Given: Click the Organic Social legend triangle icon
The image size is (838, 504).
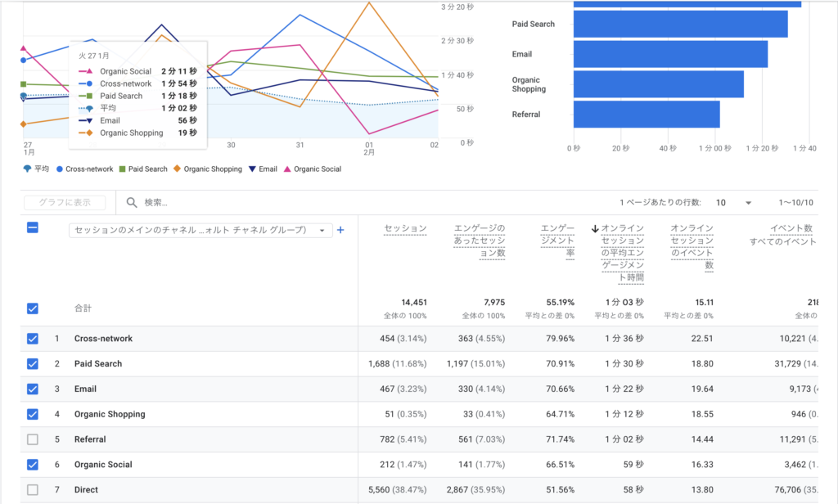Looking at the screenshot, I should coord(286,169).
